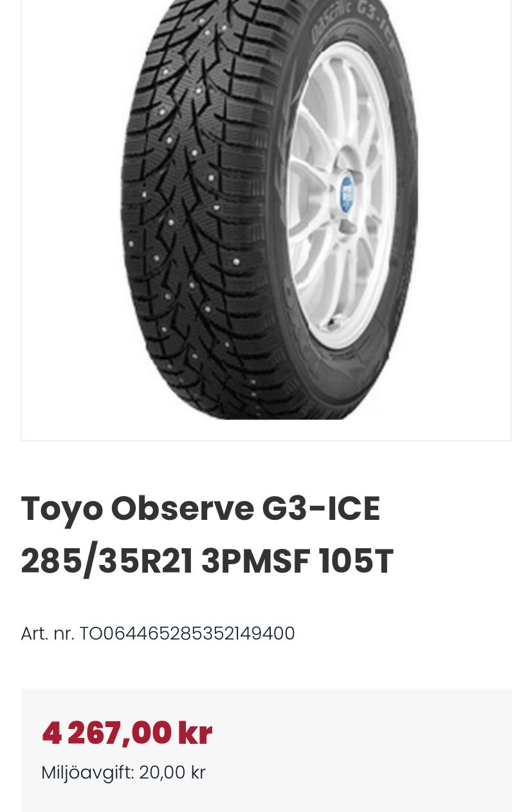Click the Miljöavgift label
530x812 pixels.
[87, 773]
